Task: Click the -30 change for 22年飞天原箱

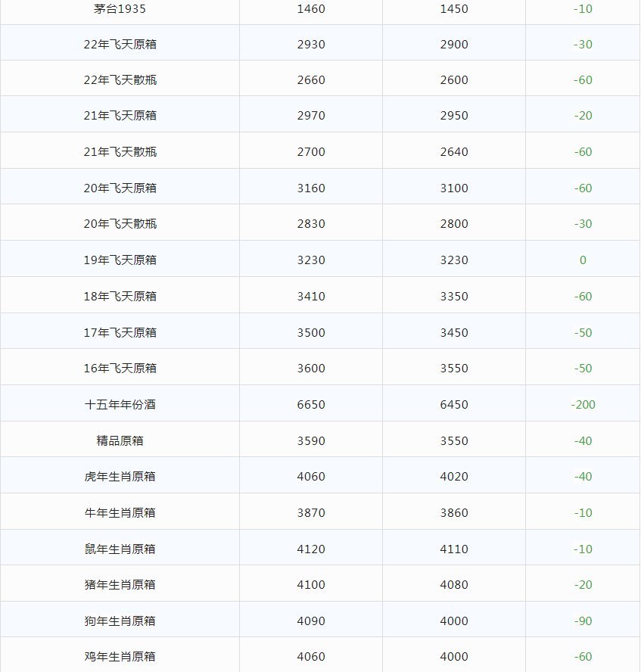Action: pyautogui.click(x=583, y=45)
